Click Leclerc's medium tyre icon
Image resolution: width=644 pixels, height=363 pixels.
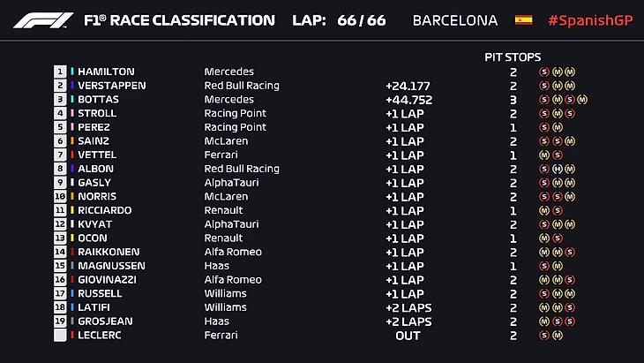pos(558,336)
